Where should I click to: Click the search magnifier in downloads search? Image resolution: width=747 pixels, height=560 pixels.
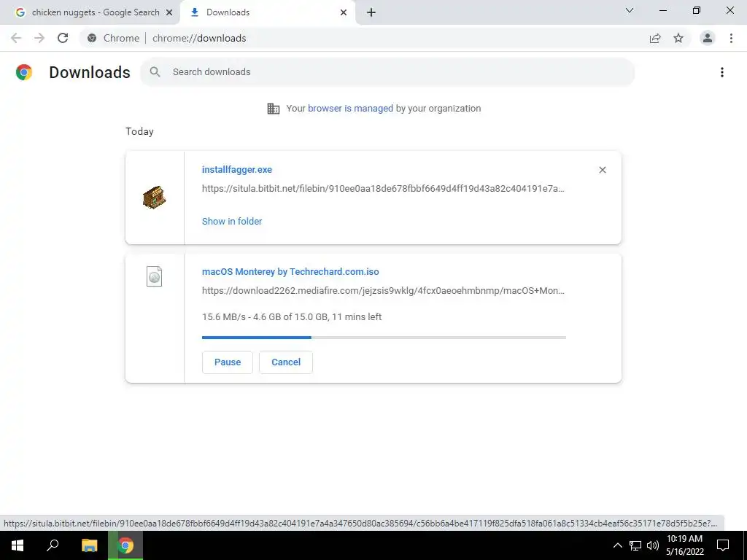pos(155,72)
